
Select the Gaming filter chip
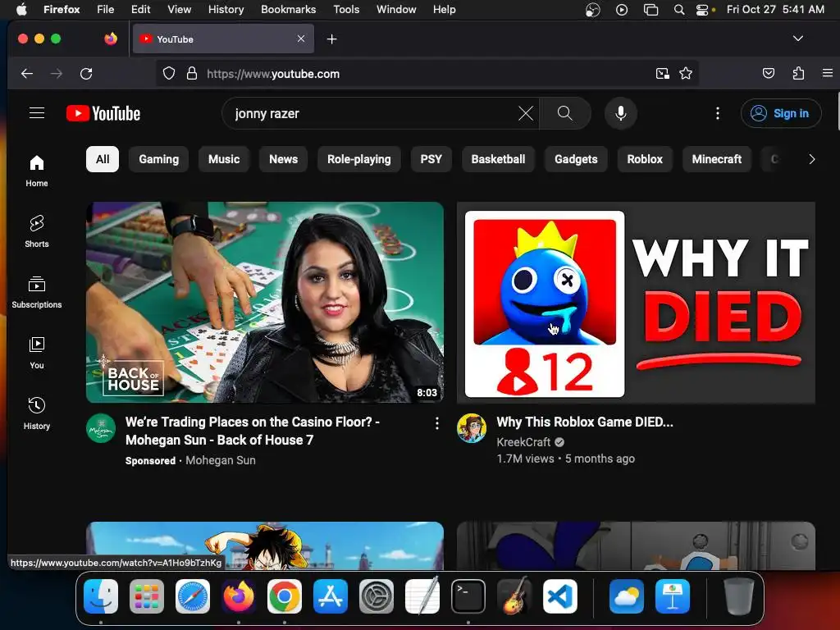[x=158, y=159]
